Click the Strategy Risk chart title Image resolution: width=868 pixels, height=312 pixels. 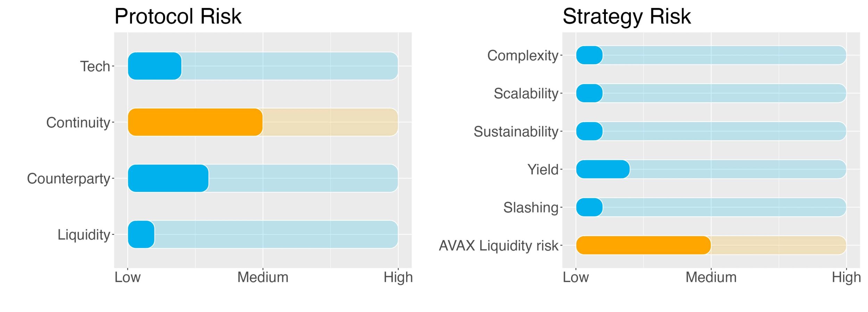[x=627, y=16]
